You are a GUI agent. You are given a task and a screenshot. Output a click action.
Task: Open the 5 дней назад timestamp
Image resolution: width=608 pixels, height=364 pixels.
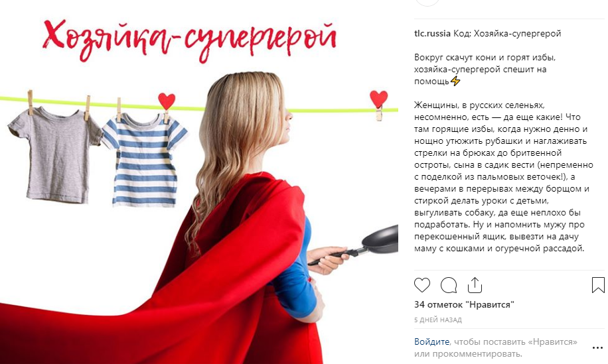pyautogui.click(x=438, y=320)
